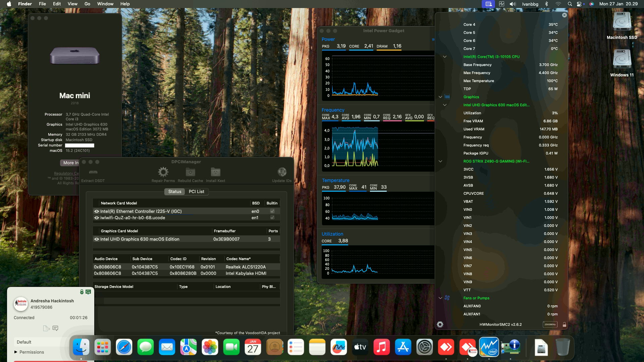The width and height of the screenshot is (644, 362).
Task: Open the Go menu in the menu bar
Action: click(87, 4)
